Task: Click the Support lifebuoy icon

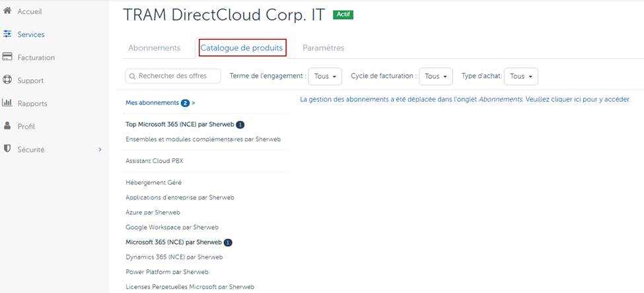Action: (x=7, y=80)
